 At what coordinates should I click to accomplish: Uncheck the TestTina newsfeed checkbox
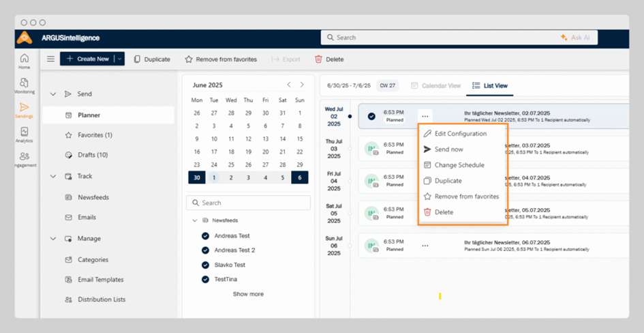tap(205, 279)
